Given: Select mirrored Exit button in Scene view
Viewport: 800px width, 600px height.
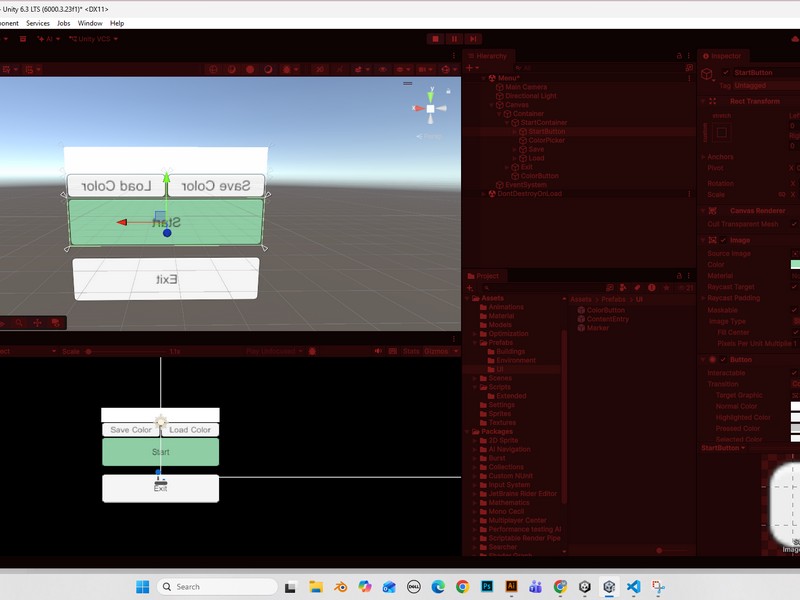Looking at the screenshot, I should (x=166, y=279).
